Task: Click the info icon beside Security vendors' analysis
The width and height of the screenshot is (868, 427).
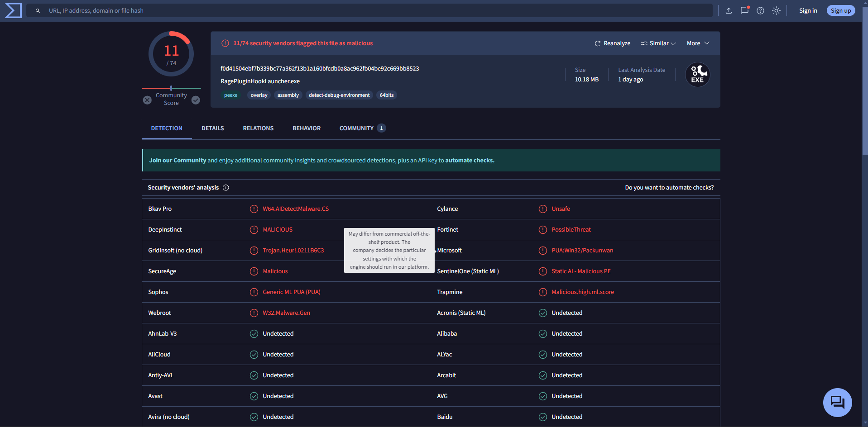Action: pyautogui.click(x=226, y=188)
